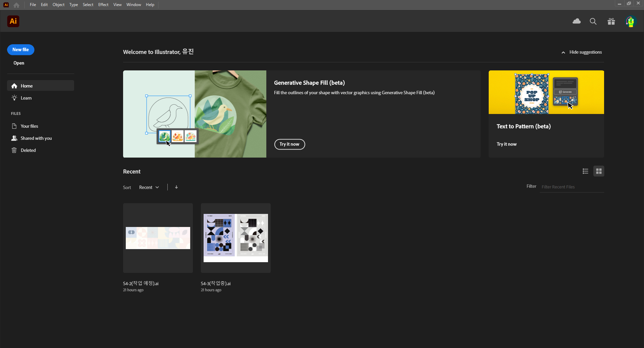
Task: Click the search magnifier icon
Action: [x=593, y=21]
